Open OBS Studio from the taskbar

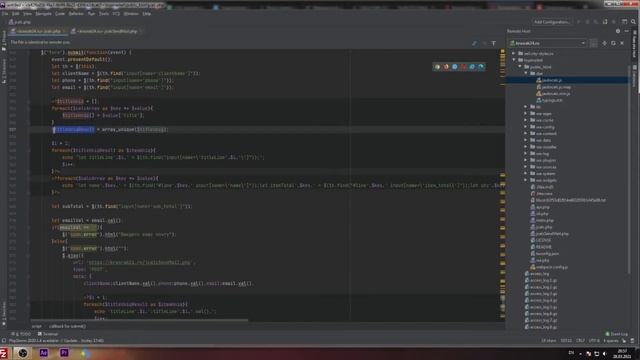(x=22, y=353)
